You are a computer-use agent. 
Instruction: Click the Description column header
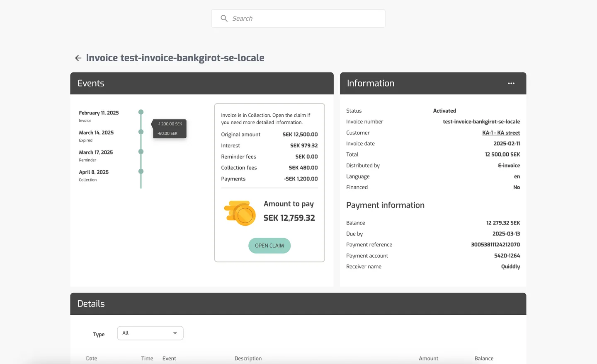248,359
